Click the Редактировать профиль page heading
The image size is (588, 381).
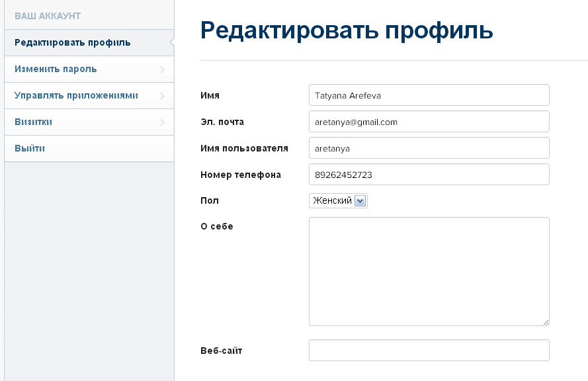347,30
